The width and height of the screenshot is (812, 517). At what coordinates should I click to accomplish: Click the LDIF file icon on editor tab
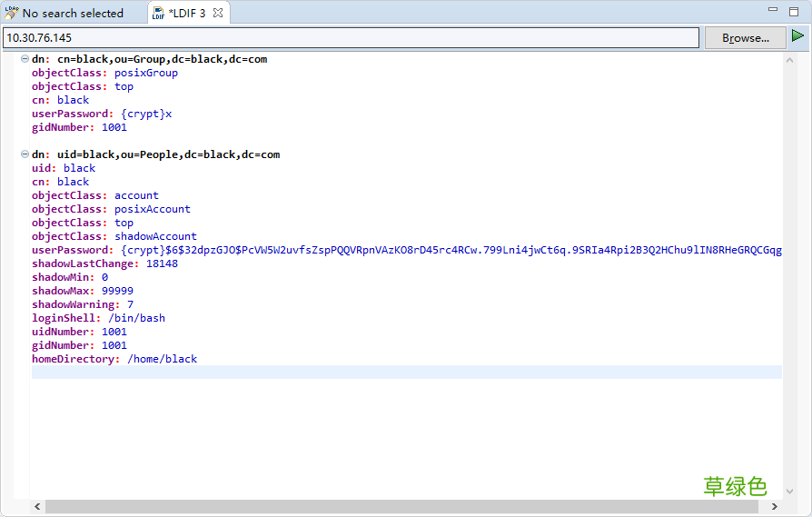pos(157,13)
